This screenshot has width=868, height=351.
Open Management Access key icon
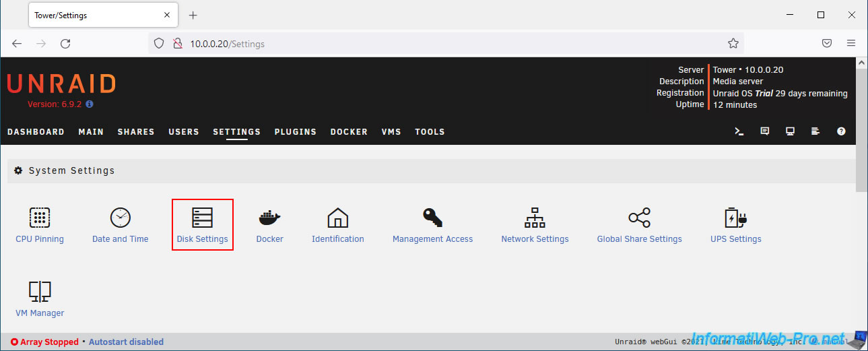click(432, 218)
